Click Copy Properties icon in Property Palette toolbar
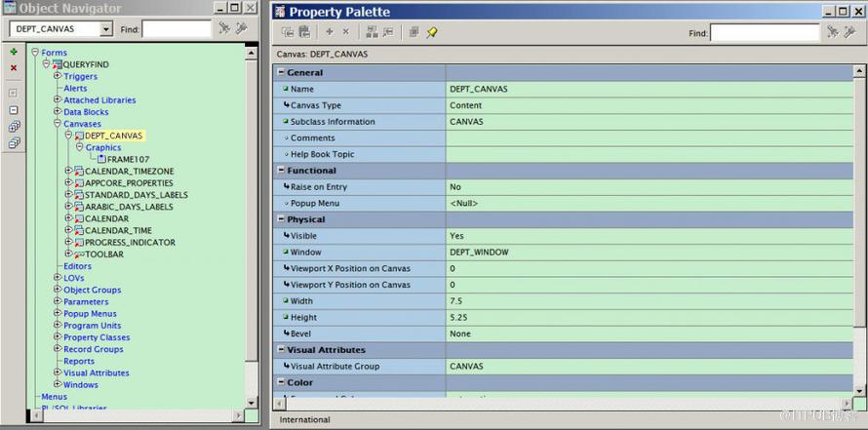This screenshot has width=868, height=430. click(x=288, y=32)
